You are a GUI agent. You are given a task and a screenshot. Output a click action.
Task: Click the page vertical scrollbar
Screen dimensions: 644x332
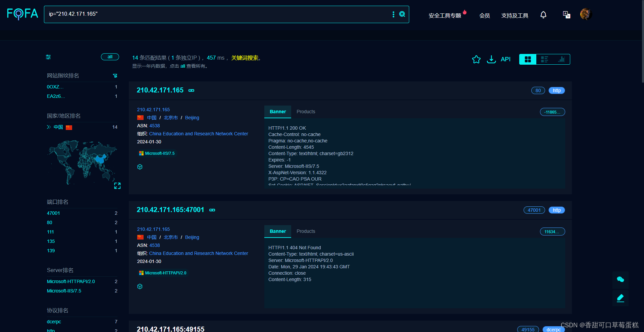642,42
